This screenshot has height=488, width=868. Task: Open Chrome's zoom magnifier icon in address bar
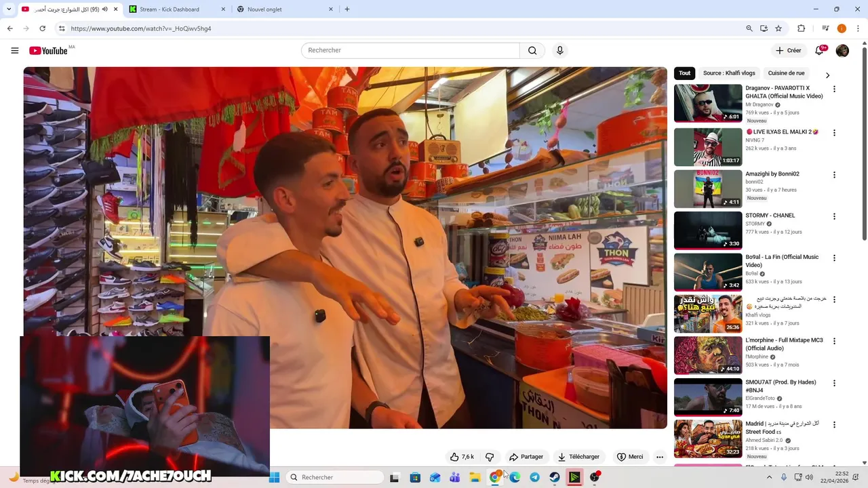[749, 28]
